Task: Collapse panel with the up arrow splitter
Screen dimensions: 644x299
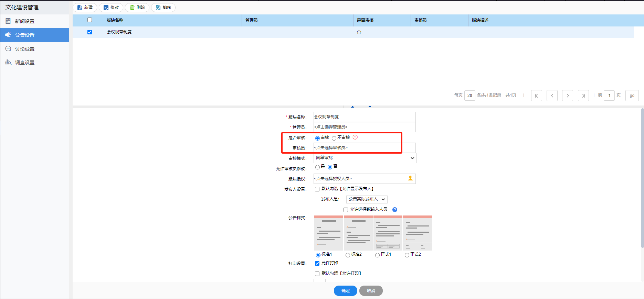Action: point(352,107)
